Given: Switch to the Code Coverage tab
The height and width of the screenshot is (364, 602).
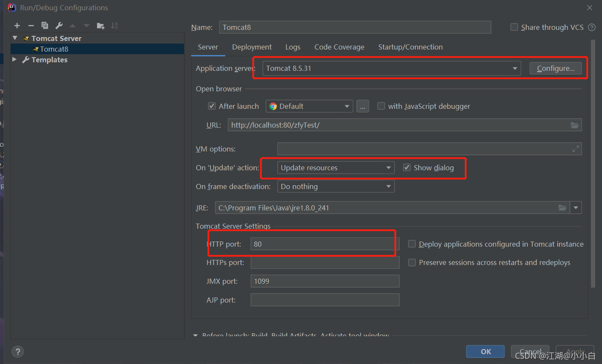Looking at the screenshot, I should pyautogui.click(x=339, y=47).
